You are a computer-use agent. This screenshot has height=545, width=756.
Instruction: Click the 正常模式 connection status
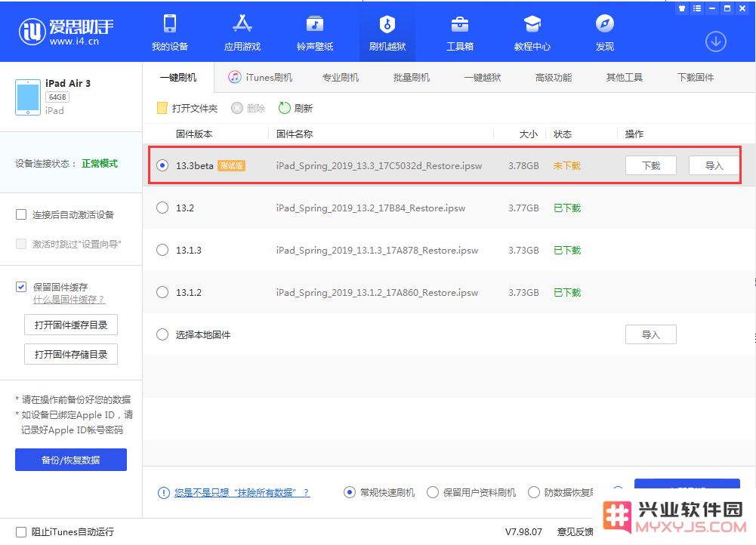click(x=100, y=163)
